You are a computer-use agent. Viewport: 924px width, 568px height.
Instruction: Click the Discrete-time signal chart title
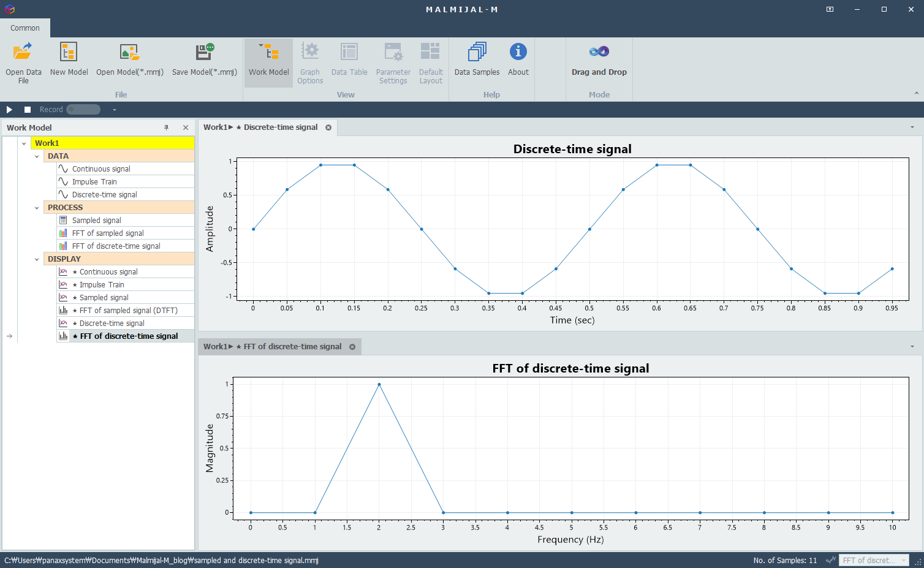[x=572, y=149]
